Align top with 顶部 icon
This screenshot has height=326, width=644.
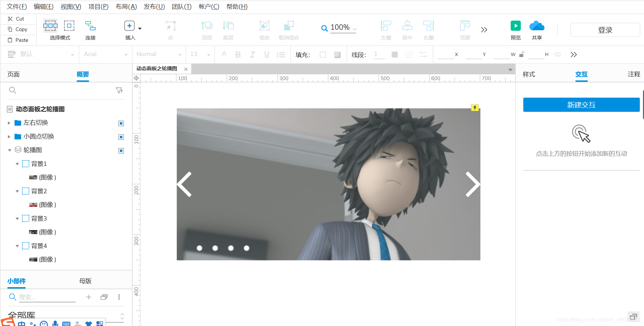point(465,26)
